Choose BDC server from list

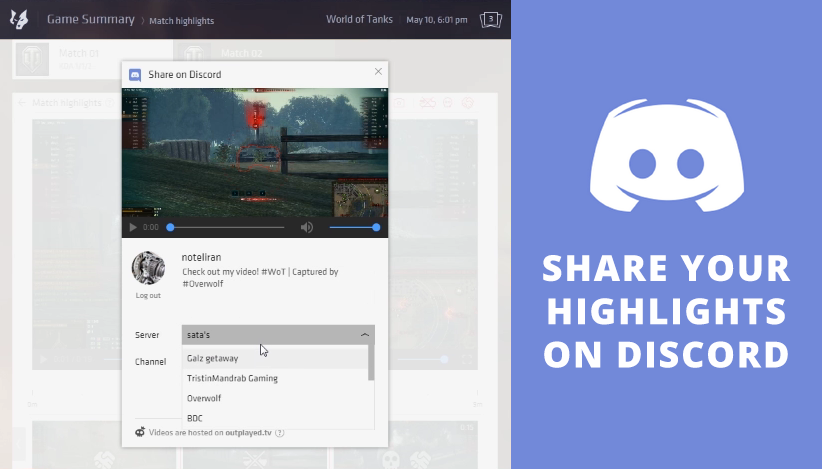275,418
